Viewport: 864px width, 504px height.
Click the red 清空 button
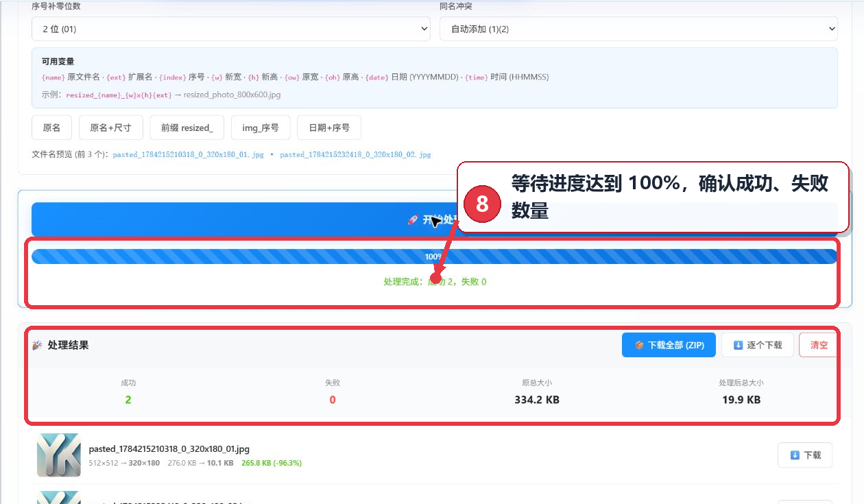[819, 345]
